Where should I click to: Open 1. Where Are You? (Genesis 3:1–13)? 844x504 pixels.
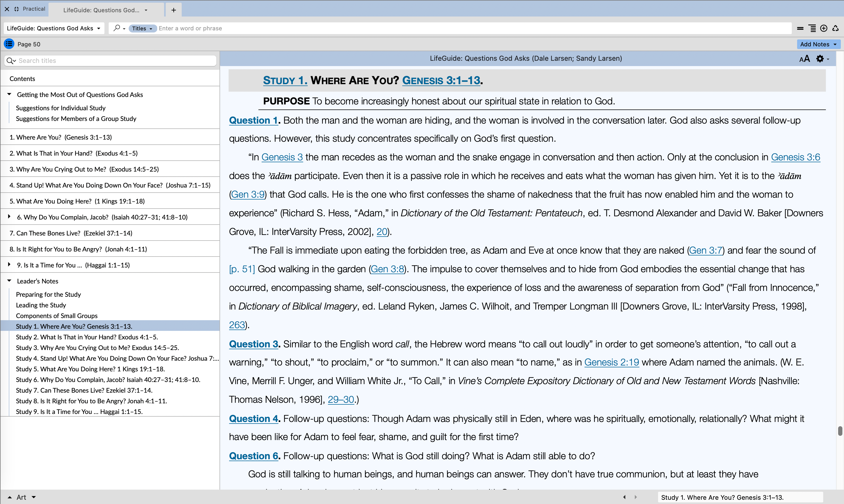tap(110, 137)
